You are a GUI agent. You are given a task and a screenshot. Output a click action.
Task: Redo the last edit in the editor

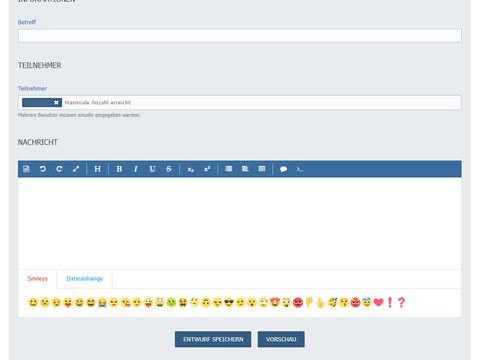(59, 169)
